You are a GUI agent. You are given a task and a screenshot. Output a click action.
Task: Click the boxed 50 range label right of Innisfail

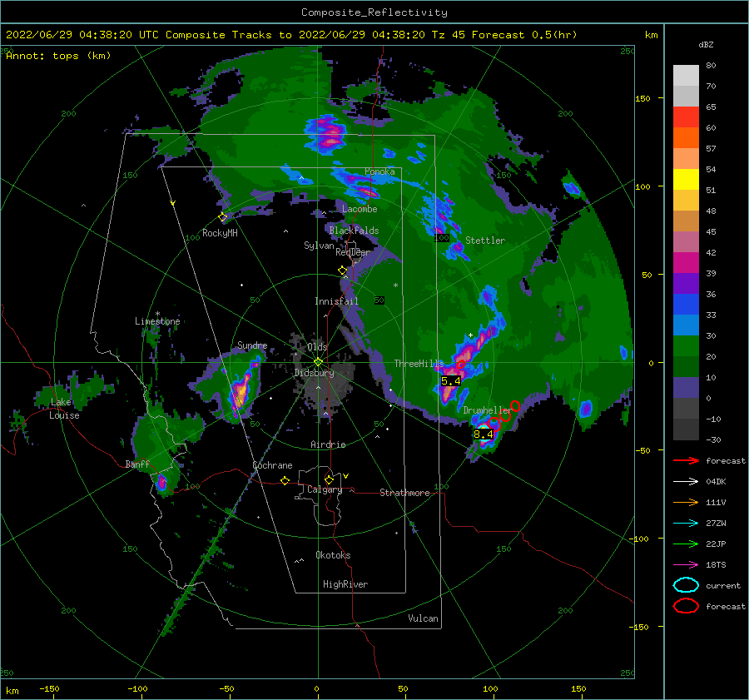(379, 300)
